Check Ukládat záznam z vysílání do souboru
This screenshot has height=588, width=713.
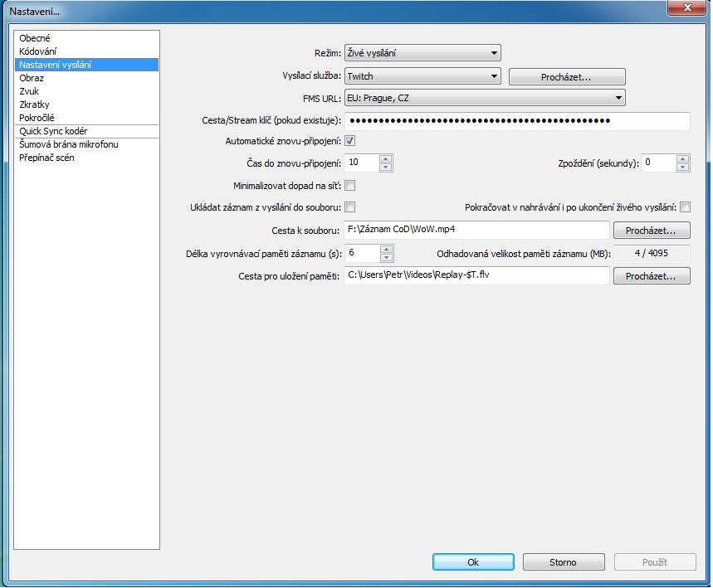[x=349, y=207]
